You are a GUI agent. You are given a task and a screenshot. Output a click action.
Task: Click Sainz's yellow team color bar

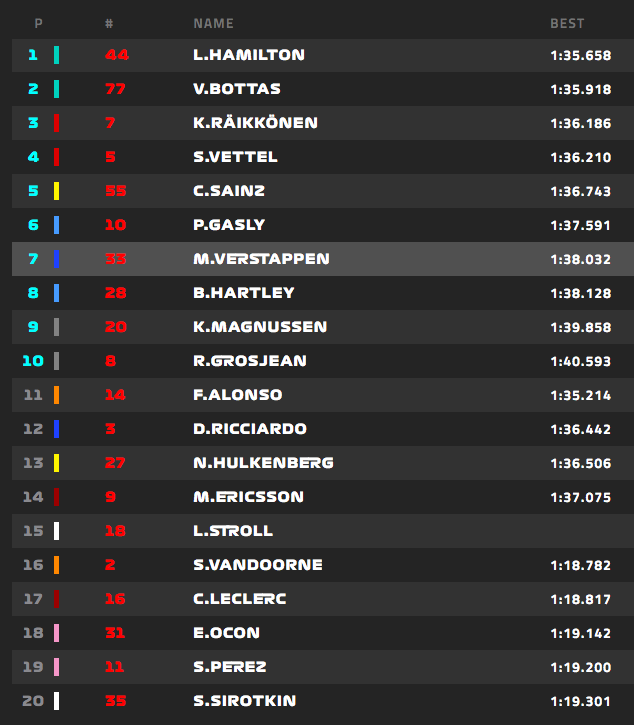coord(57,191)
